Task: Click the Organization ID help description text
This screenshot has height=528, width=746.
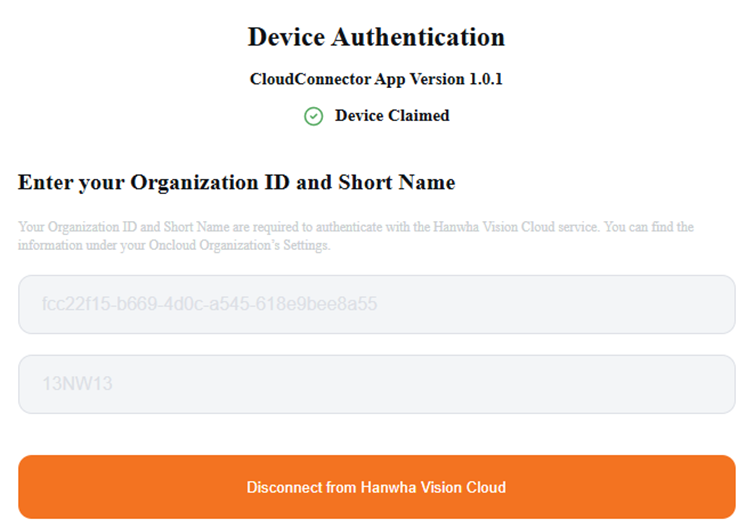Action: point(356,236)
